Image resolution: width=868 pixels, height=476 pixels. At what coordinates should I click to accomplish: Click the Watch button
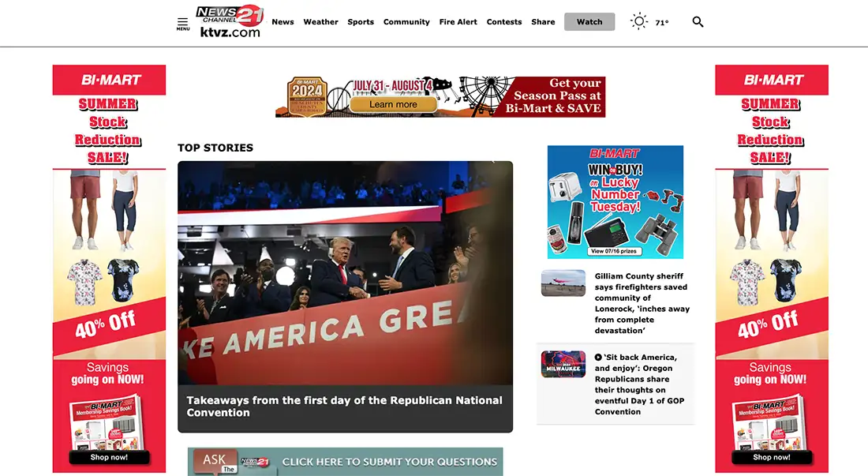click(x=589, y=21)
